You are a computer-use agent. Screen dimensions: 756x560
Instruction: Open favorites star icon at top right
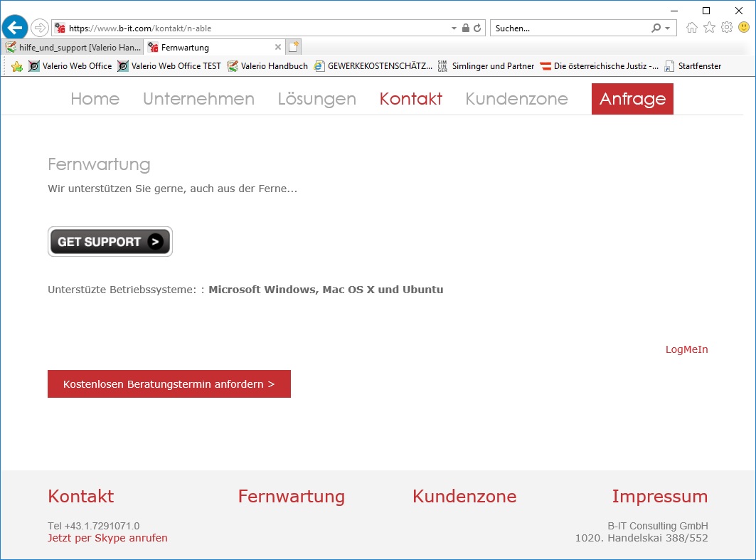(709, 28)
